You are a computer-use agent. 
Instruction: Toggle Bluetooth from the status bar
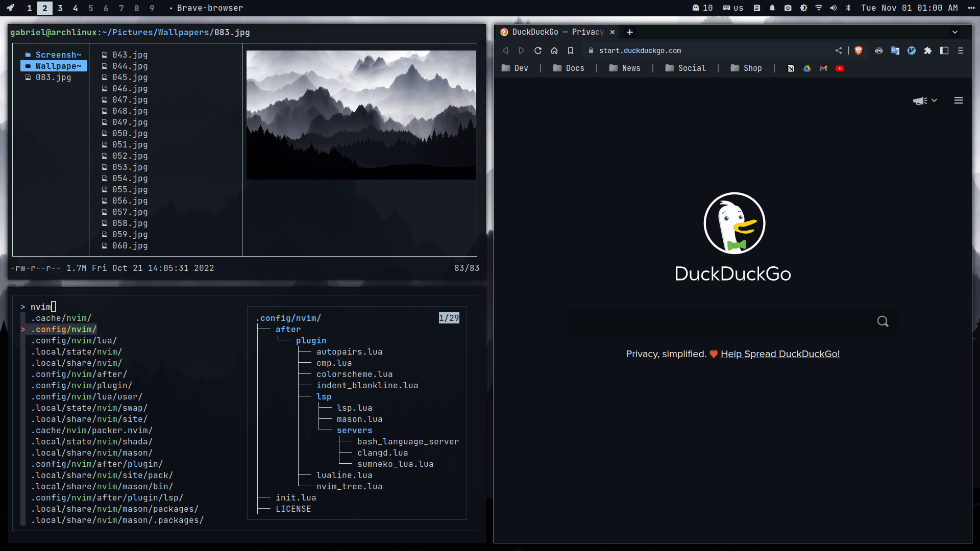pos(848,8)
